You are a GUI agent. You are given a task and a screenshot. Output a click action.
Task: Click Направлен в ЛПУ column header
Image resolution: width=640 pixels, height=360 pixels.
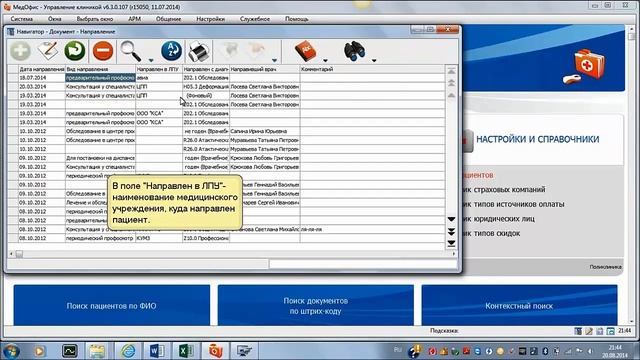pyautogui.click(x=159, y=69)
